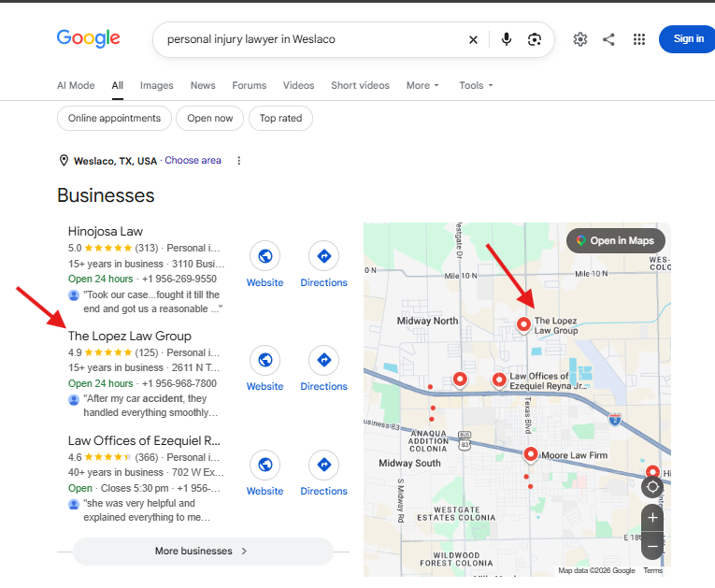Open quick settings gear icon

(580, 39)
